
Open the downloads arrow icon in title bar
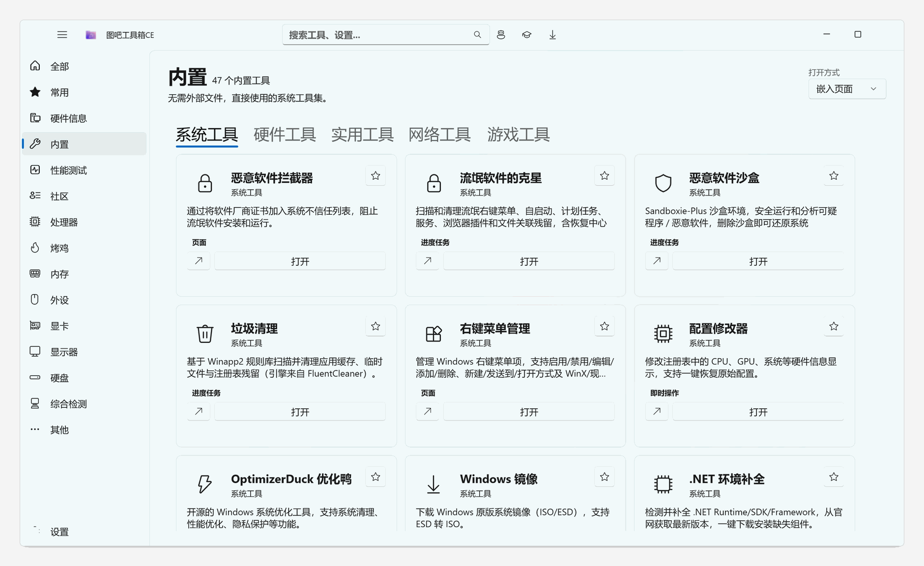tap(552, 35)
